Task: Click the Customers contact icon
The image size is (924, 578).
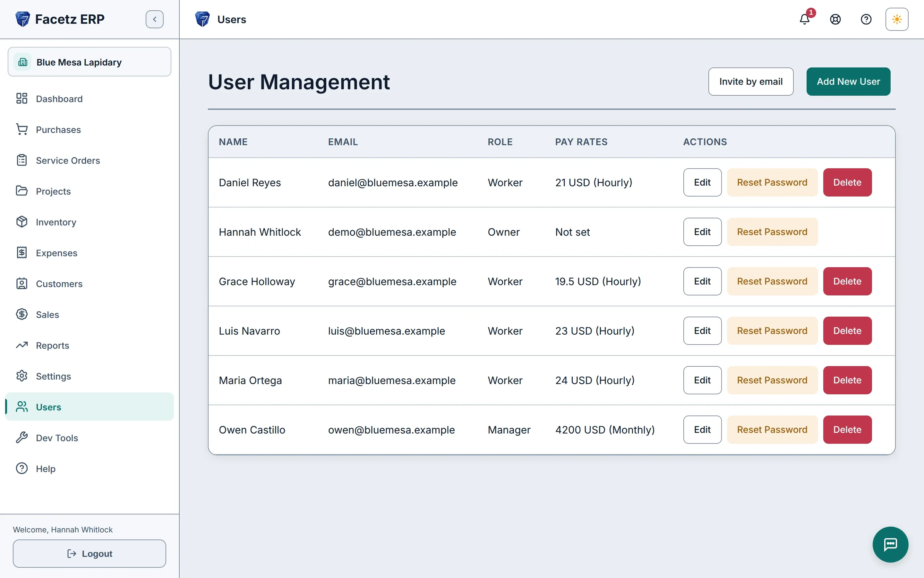Action: coord(22,284)
